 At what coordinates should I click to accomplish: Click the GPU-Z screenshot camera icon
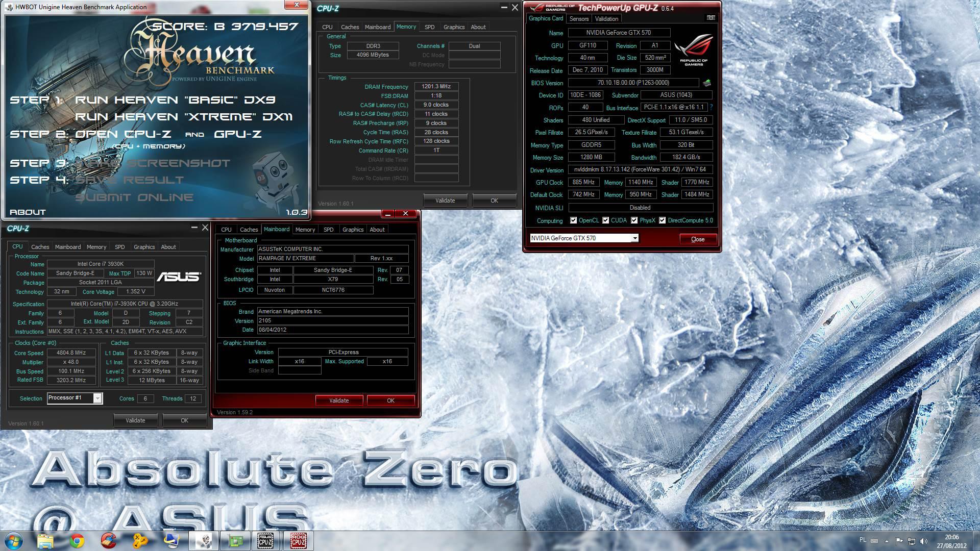coord(710,18)
